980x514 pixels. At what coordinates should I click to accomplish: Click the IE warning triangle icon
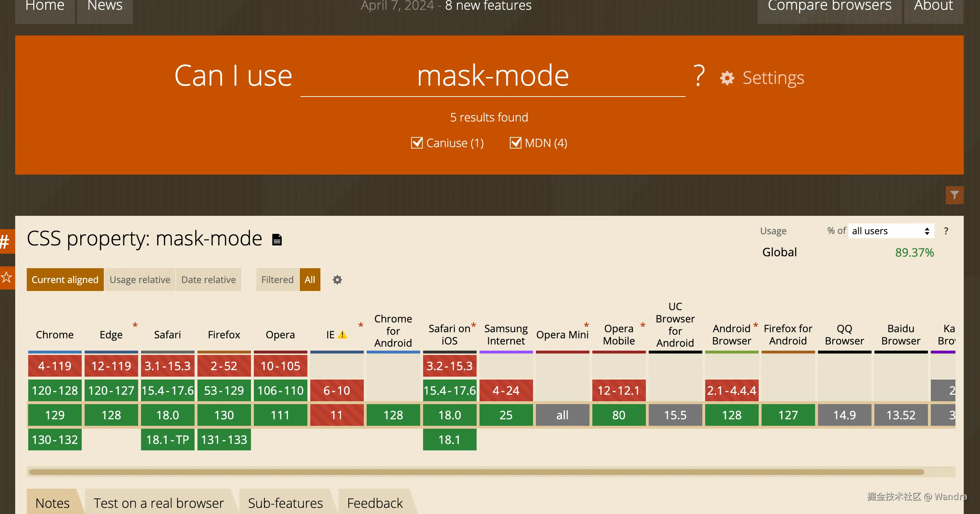click(x=342, y=335)
